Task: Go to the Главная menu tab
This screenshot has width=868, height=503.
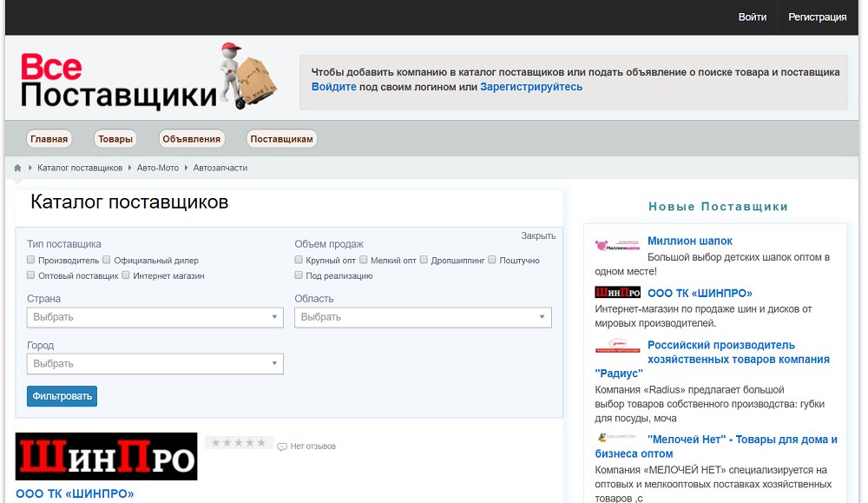Action: 49,139
